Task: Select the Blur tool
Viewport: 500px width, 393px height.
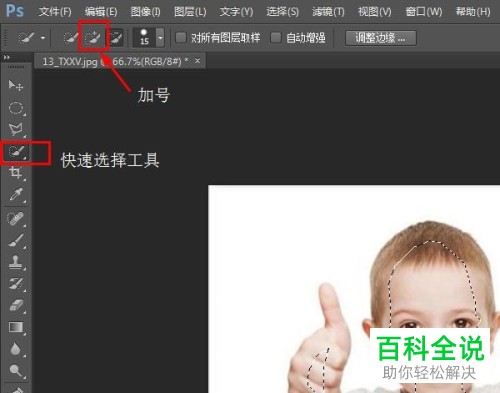Action: (16, 349)
